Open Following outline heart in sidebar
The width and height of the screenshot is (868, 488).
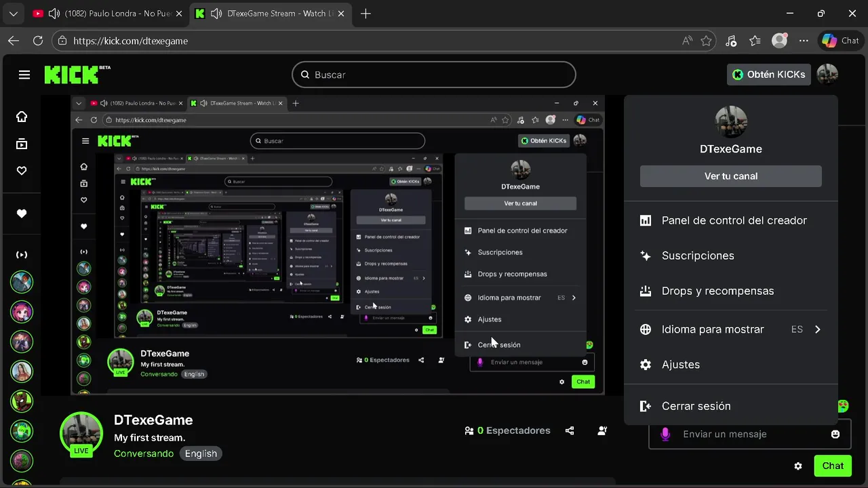pos(22,171)
